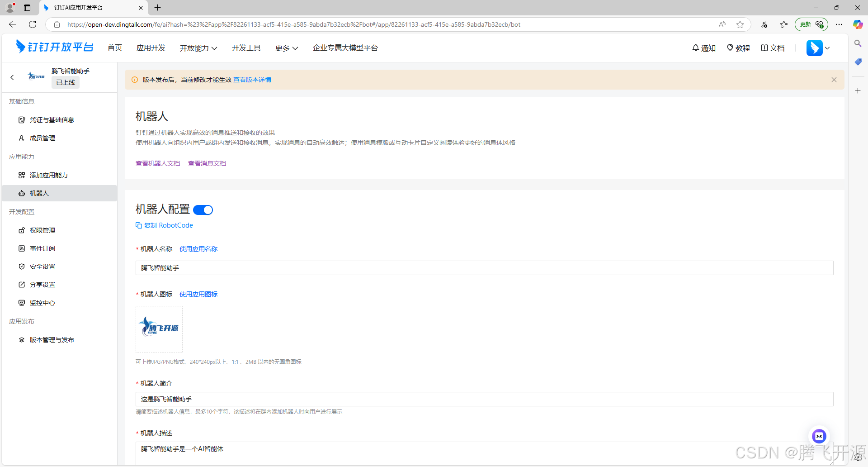The image size is (868, 467).
Task: Open 权限管理 in the sidebar
Action: (x=59, y=230)
